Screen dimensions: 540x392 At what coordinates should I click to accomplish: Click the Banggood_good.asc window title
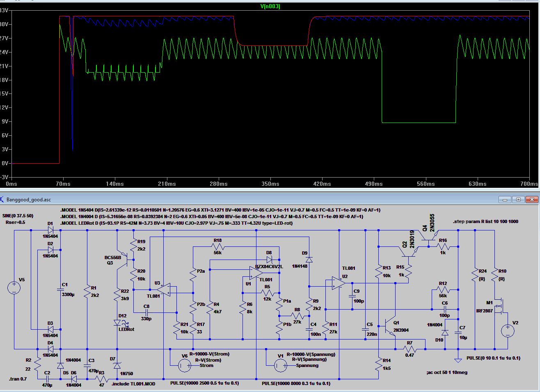[x=29, y=200]
